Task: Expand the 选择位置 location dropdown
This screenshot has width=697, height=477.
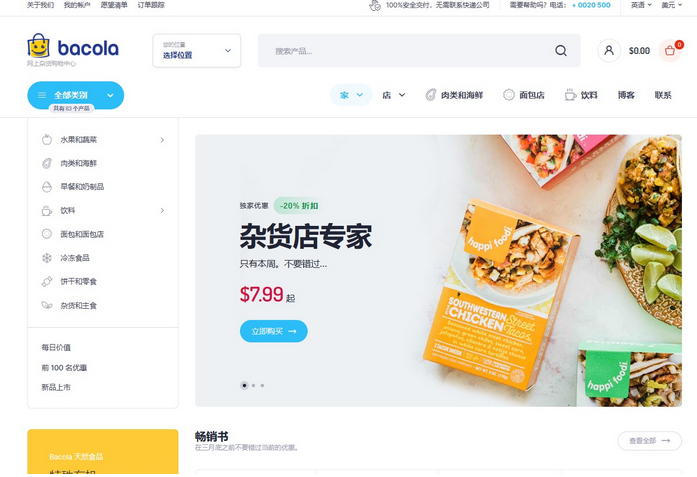Action: 197,51
